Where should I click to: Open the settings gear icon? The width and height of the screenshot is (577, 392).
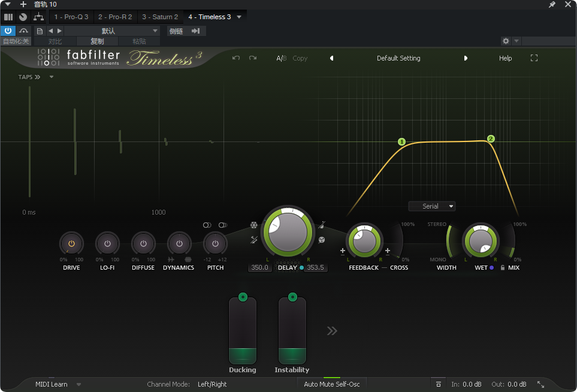(x=506, y=41)
